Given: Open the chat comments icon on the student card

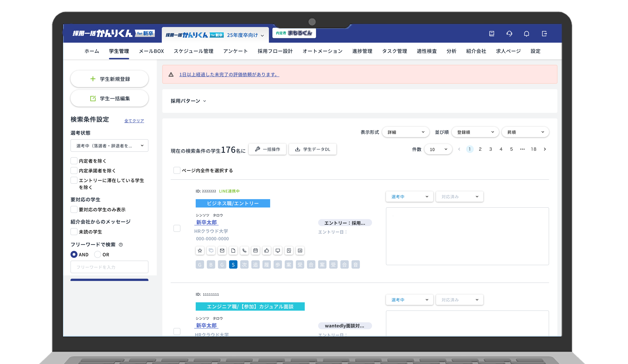Looking at the screenshot, I should point(211,251).
